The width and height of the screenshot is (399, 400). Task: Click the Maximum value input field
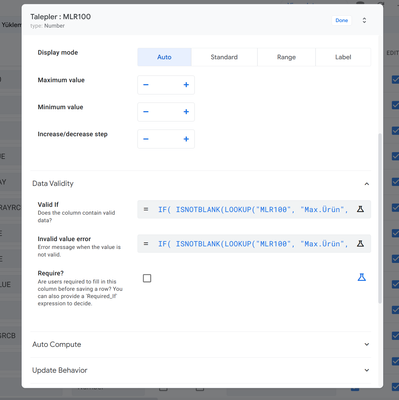pos(166,85)
